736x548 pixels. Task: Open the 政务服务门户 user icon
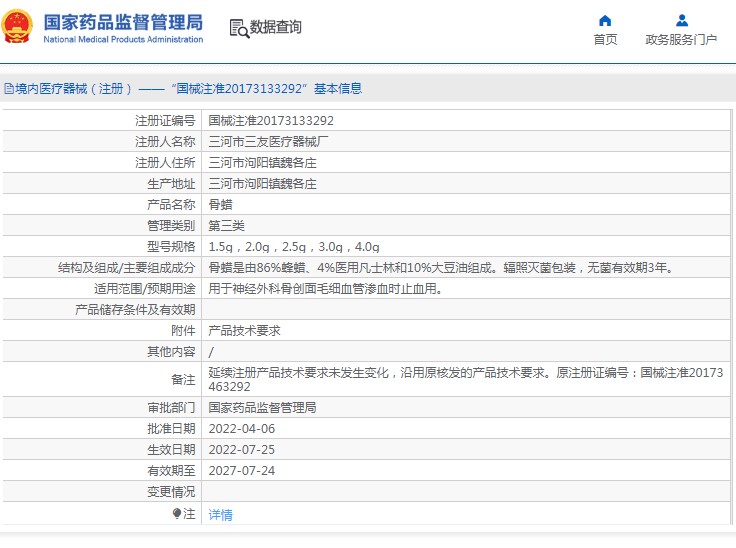coord(682,21)
